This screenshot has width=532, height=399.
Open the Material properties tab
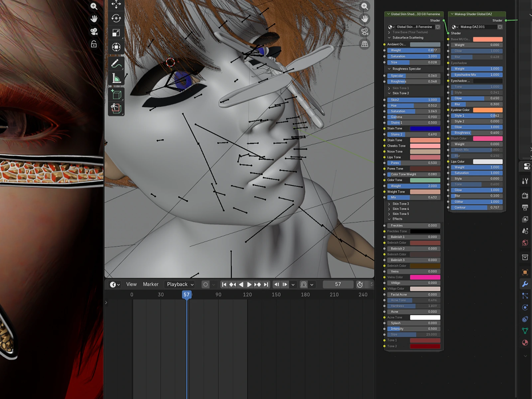click(525, 342)
